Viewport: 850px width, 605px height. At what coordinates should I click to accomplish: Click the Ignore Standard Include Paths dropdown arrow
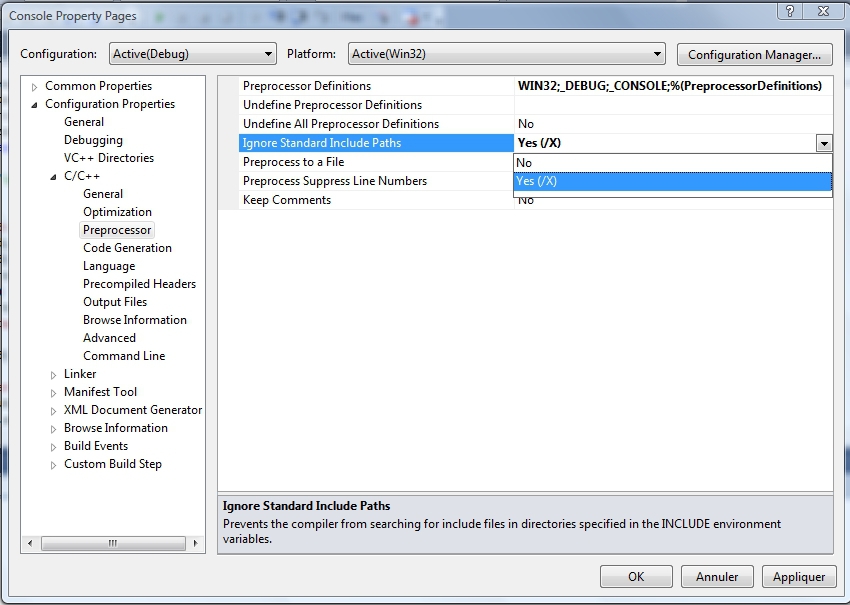823,144
